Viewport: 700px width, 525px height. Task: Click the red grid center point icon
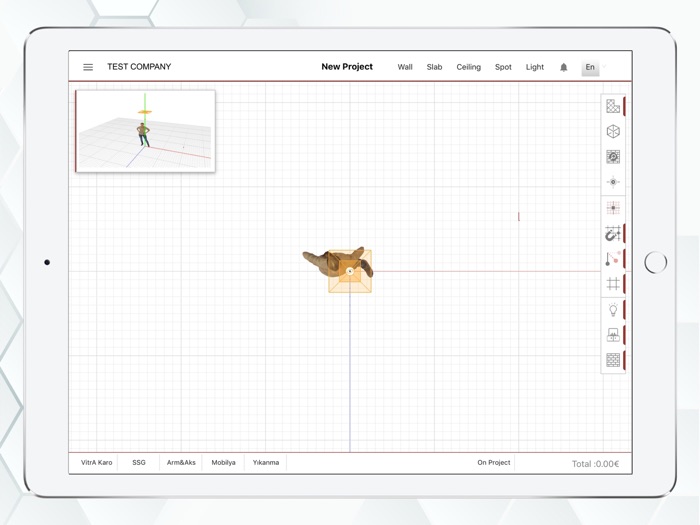613,208
